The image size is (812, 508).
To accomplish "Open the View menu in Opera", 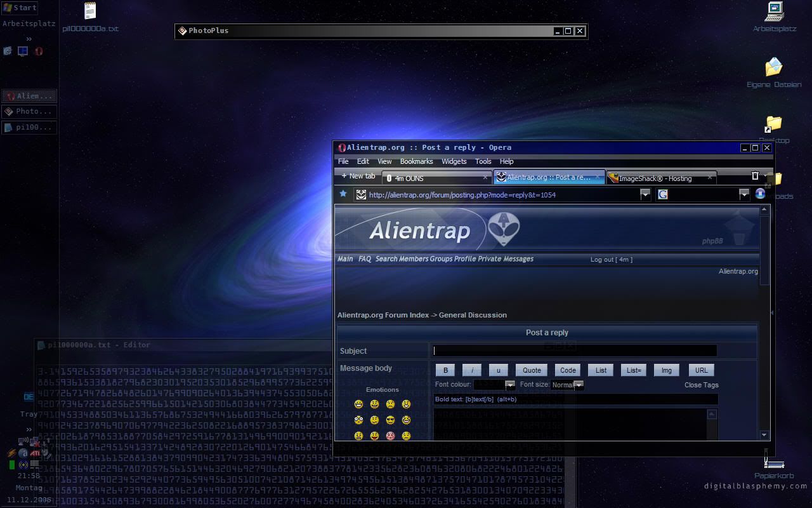I will pos(384,161).
